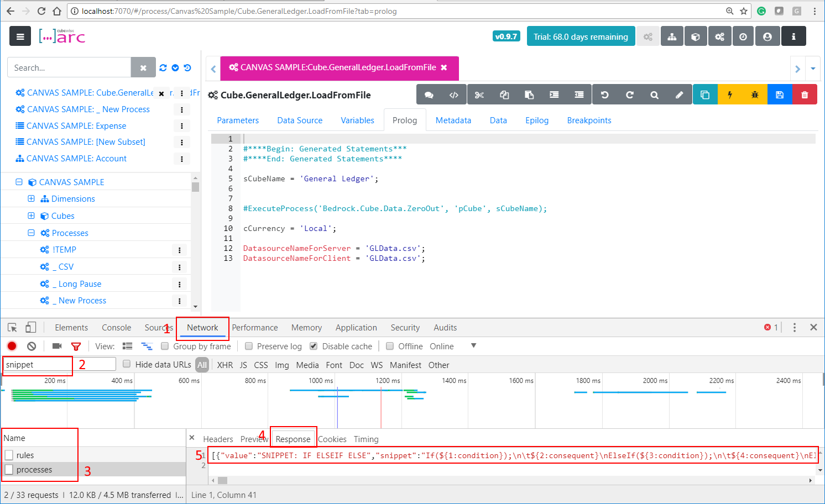
Task: Execute the process with lightning bolt icon
Action: 730,95
